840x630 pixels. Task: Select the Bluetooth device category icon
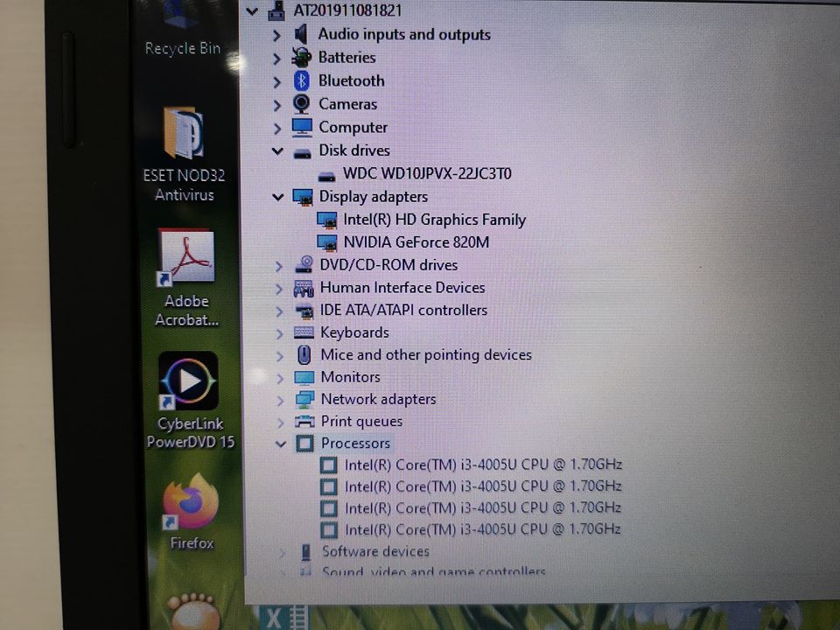tap(301, 80)
